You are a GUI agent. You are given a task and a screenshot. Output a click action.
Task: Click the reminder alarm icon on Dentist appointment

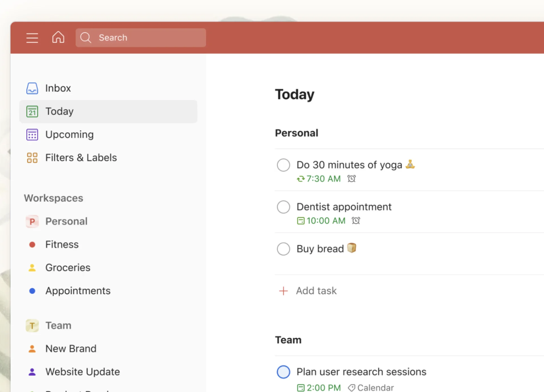(x=356, y=221)
